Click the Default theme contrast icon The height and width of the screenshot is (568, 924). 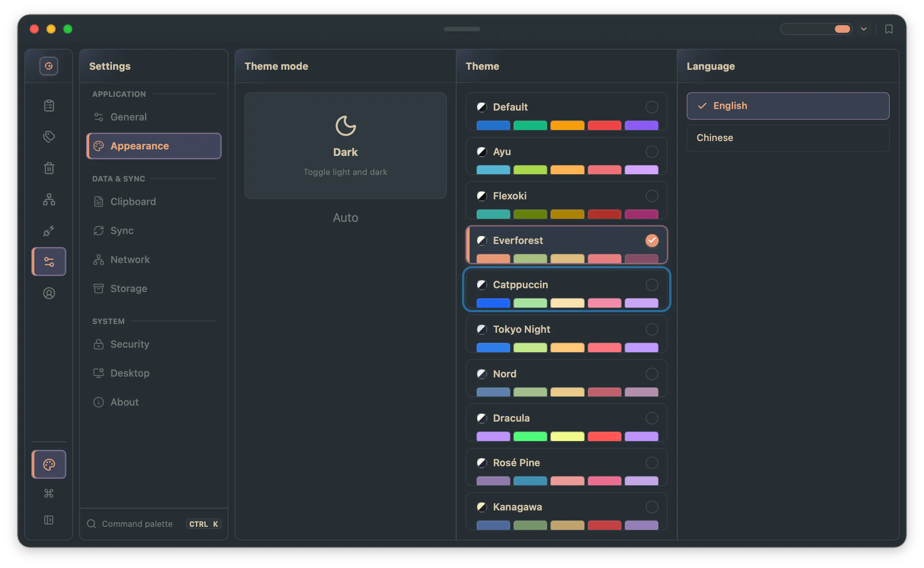[482, 107]
